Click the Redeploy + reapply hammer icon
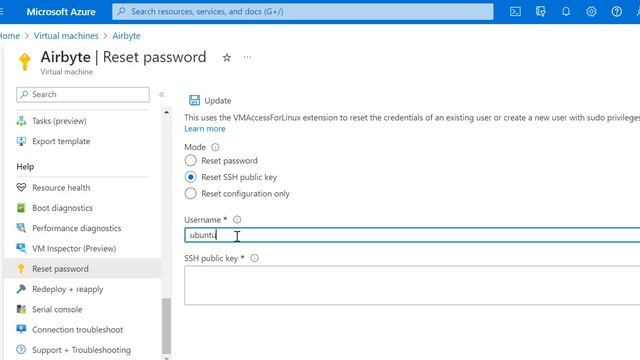The height and width of the screenshot is (360, 640). (x=21, y=289)
